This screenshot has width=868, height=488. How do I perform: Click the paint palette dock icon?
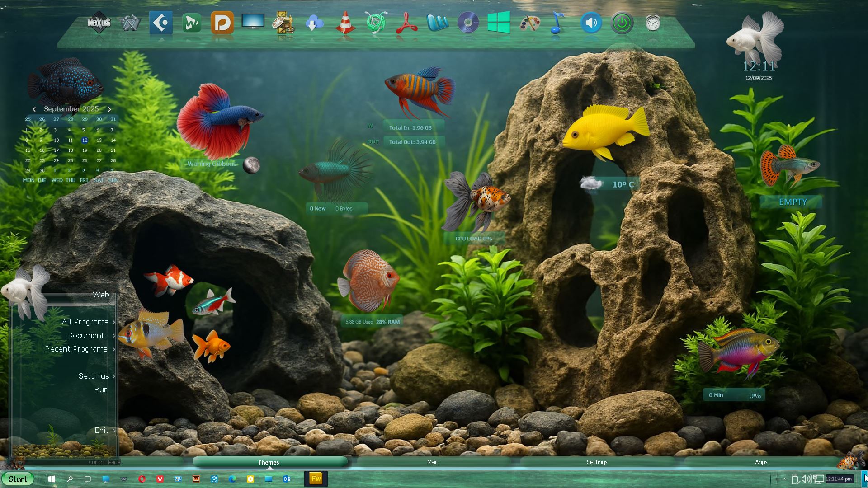(529, 23)
